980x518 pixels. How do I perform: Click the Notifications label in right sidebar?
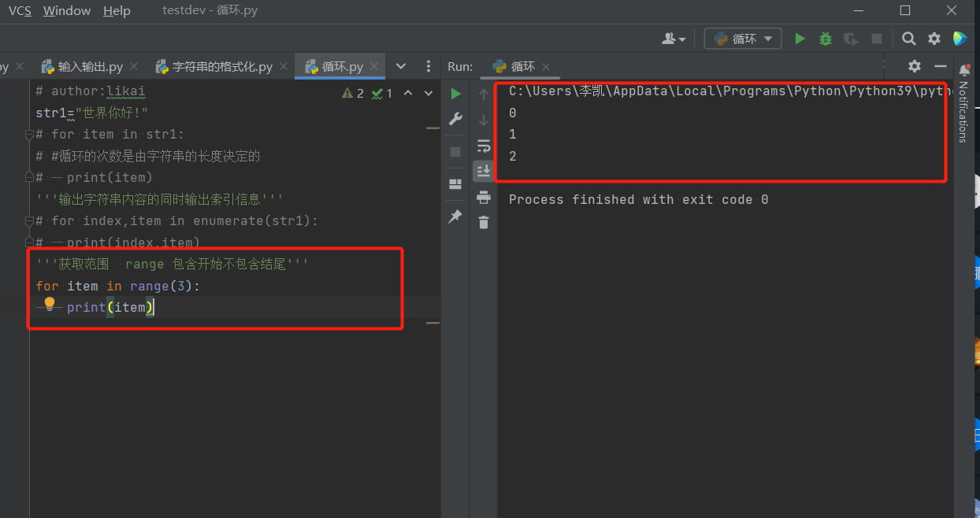963,112
